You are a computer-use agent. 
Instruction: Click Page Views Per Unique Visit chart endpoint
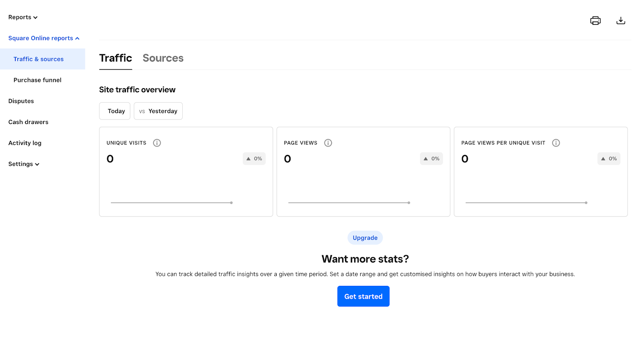tap(586, 203)
